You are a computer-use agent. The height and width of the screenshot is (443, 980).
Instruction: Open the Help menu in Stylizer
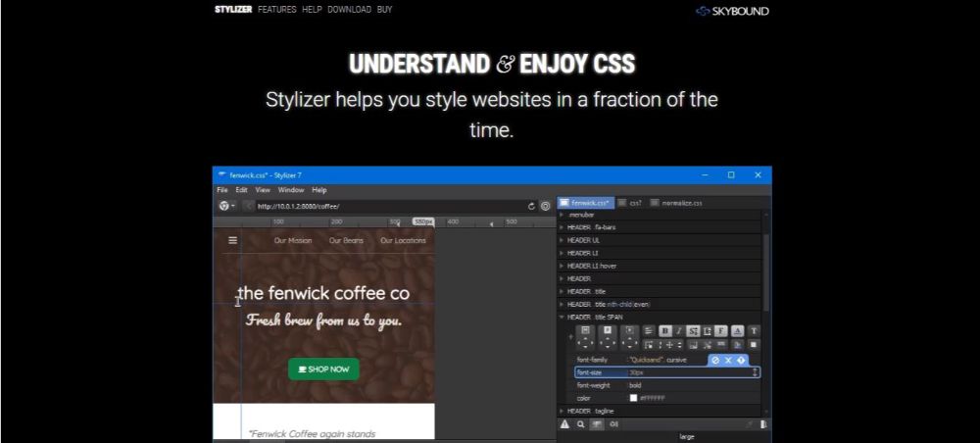point(319,190)
